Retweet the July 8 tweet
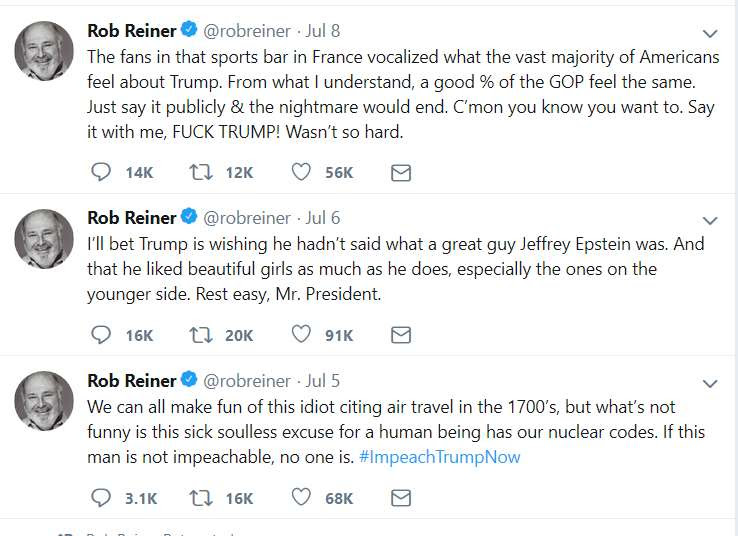 [199, 172]
